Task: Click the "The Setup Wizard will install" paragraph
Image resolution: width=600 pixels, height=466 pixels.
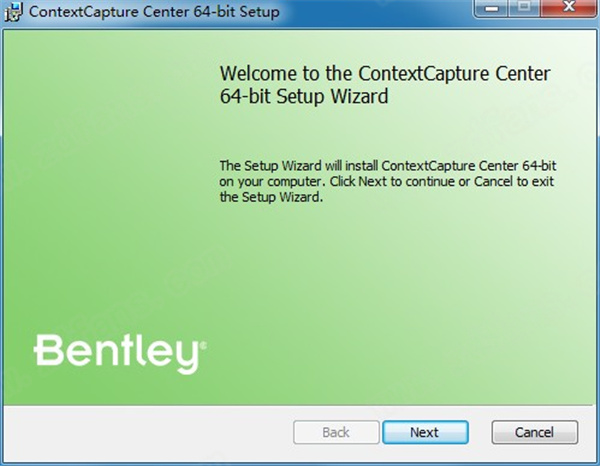Action: coord(388,181)
